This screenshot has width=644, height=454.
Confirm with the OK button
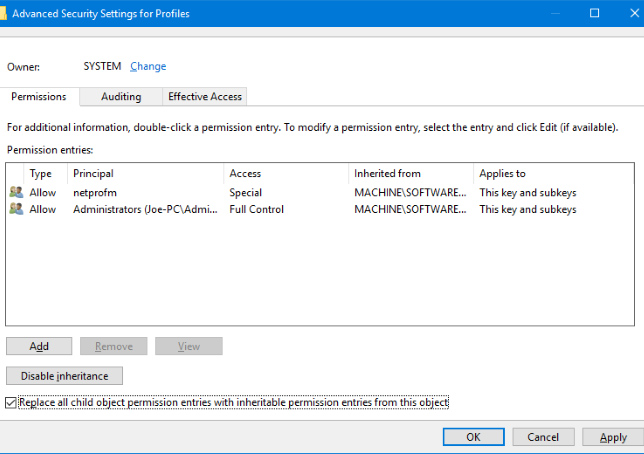[473, 437]
